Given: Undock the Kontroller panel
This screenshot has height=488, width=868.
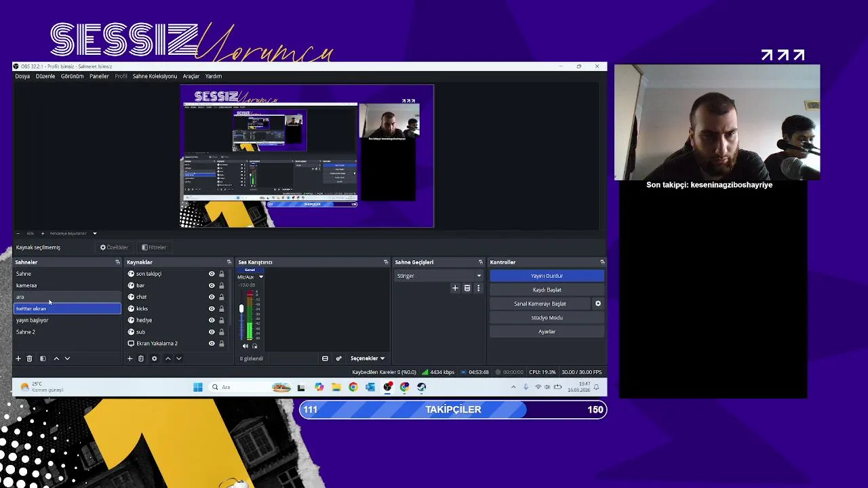Looking at the screenshot, I should (x=602, y=262).
